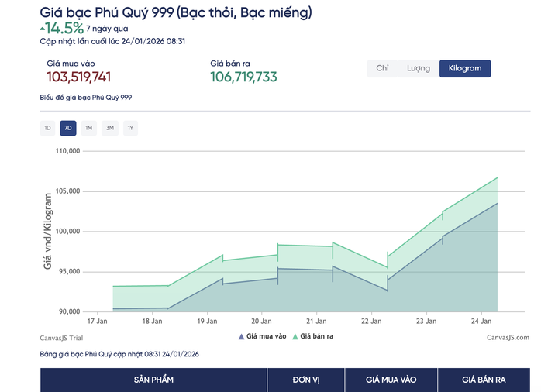Click the GIÁ BÁN RA table header
The image size is (541, 392).
(x=484, y=380)
